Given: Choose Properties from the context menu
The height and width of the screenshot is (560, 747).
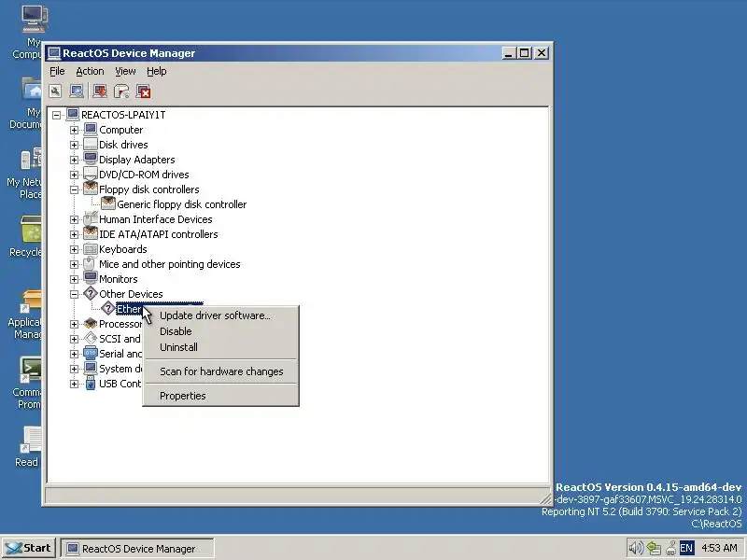Looking at the screenshot, I should pos(220,396).
